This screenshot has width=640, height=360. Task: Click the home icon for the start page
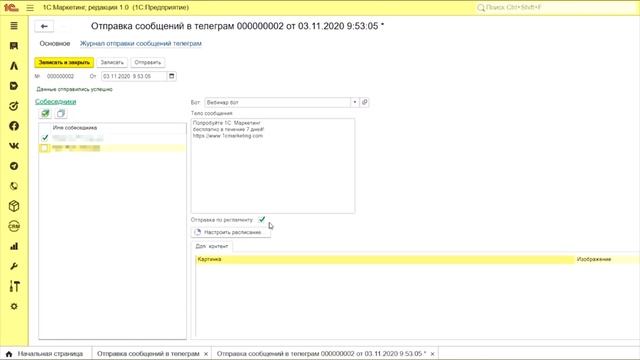click(9, 354)
